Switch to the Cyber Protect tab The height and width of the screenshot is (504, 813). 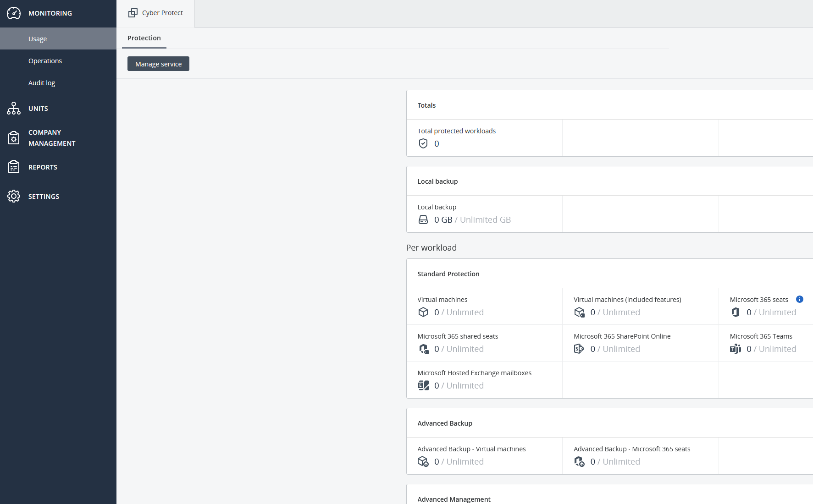155,13
